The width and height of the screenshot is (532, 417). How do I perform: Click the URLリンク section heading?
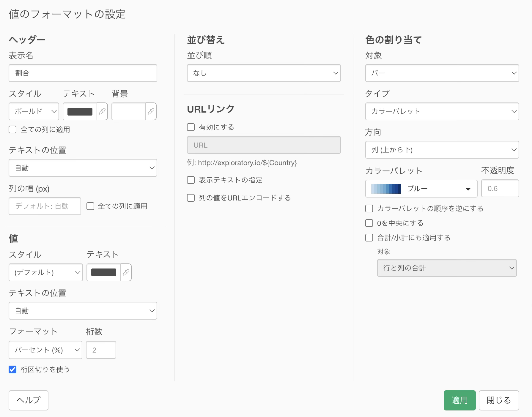click(x=211, y=109)
